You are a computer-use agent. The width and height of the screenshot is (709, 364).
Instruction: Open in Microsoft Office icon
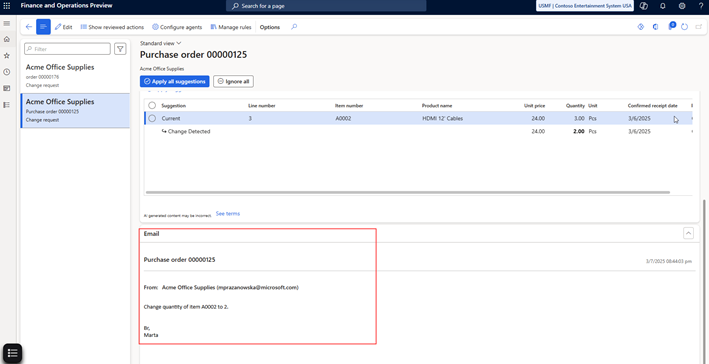tap(655, 27)
